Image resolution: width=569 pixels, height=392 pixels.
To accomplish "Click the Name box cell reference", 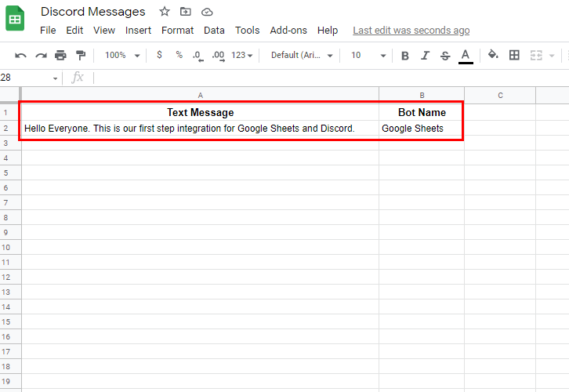I will (25, 78).
